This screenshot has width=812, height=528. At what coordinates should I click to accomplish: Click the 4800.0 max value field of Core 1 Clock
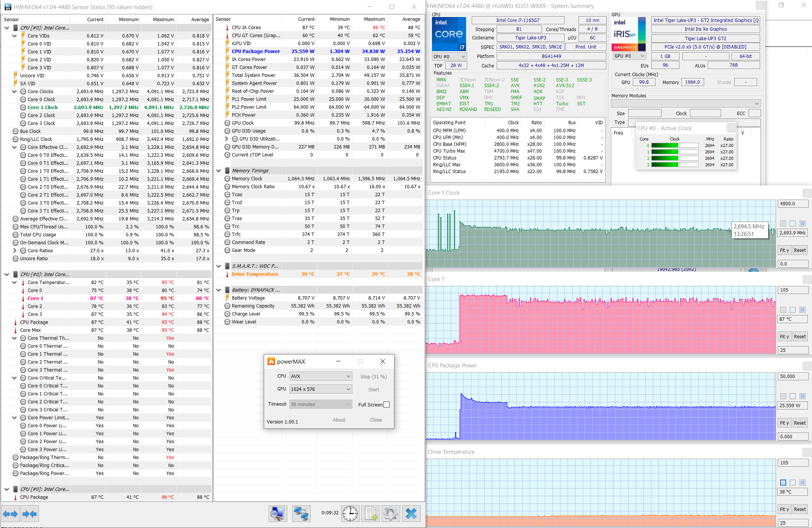(x=793, y=203)
